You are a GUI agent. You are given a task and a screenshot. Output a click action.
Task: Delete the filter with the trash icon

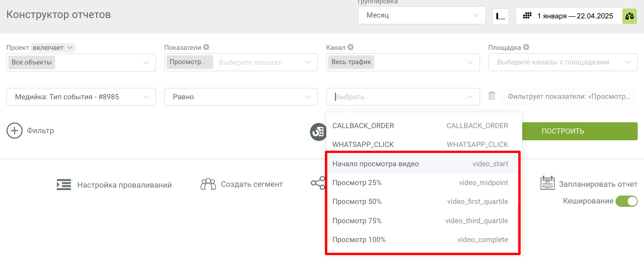click(x=492, y=96)
